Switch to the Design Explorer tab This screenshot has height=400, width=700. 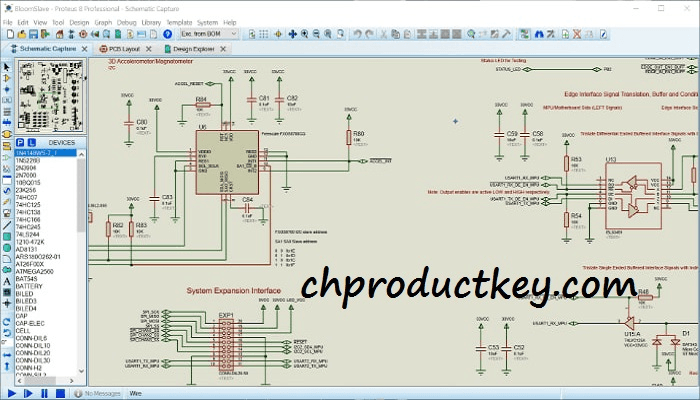[x=193, y=49]
